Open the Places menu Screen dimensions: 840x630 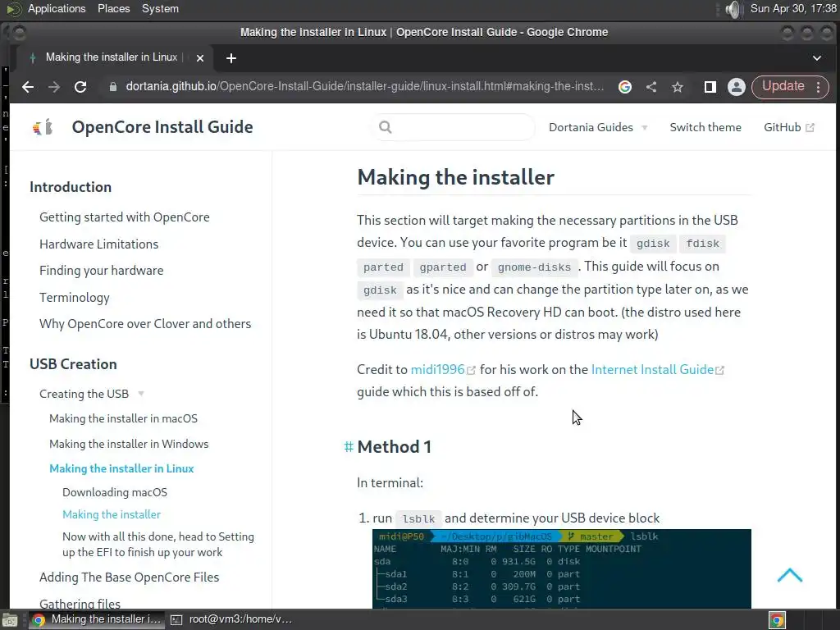coord(113,9)
